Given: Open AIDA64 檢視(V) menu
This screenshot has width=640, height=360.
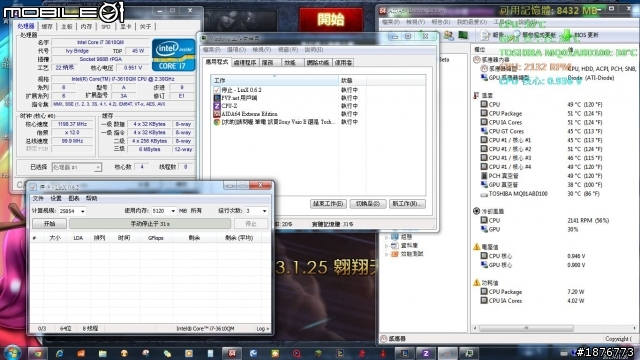Looking at the screenshot, I should coord(416,22).
